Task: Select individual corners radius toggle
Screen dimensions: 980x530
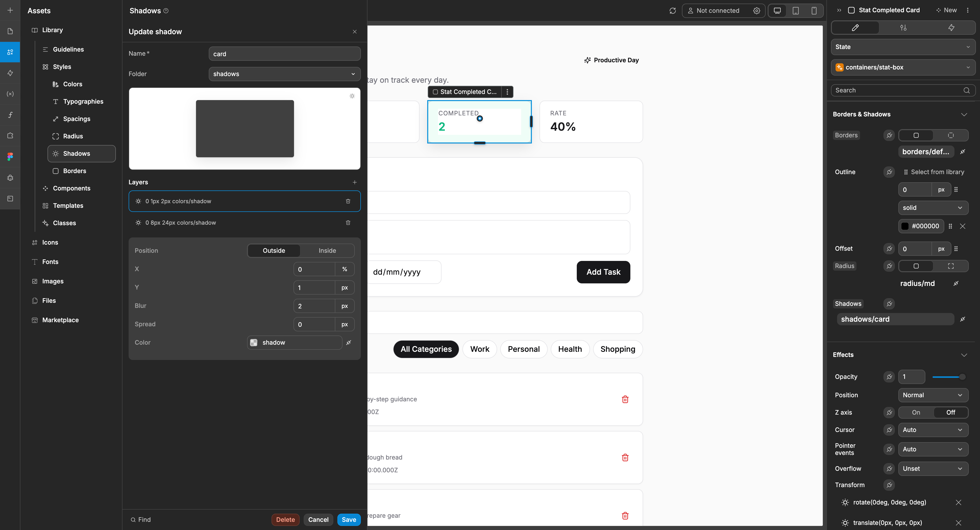Action: click(950, 266)
